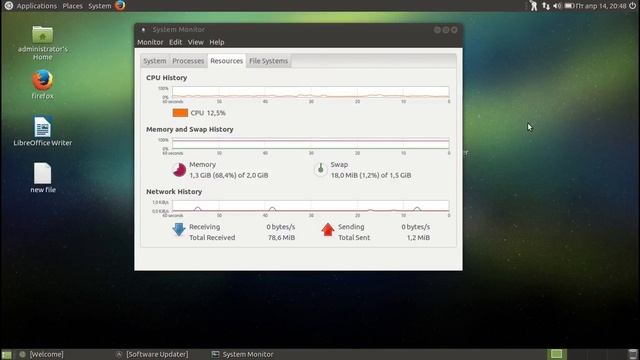Click the volume speaker tray icon
The height and width of the screenshot is (360, 640).
557,6
